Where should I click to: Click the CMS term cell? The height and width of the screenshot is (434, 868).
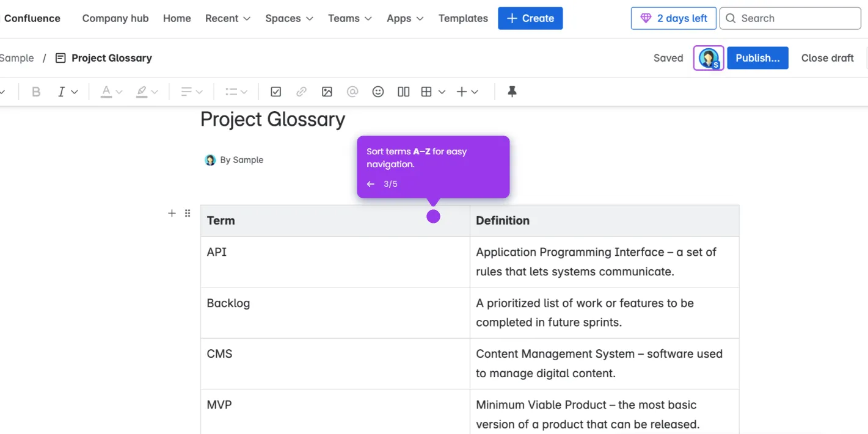(335, 364)
